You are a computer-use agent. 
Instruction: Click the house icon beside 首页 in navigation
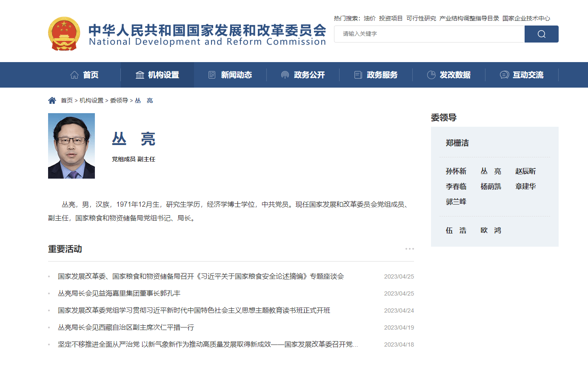[x=74, y=75]
